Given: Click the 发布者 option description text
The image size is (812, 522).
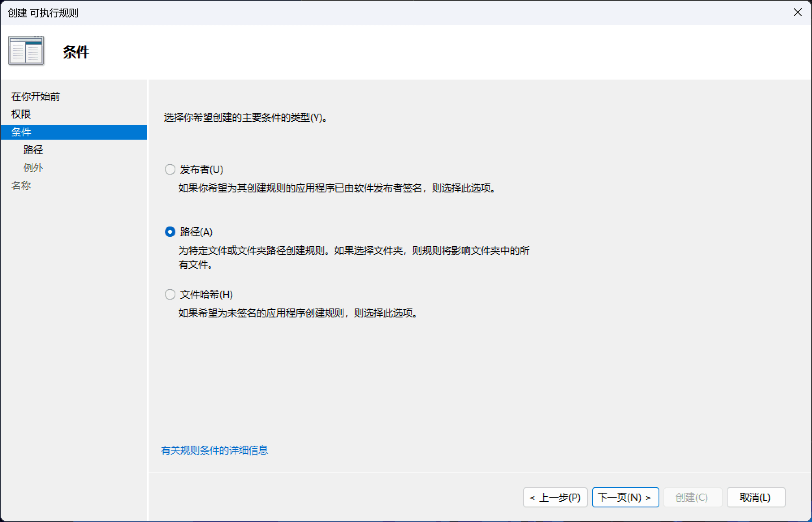Looking at the screenshot, I should pyautogui.click(x=337, y=188).
